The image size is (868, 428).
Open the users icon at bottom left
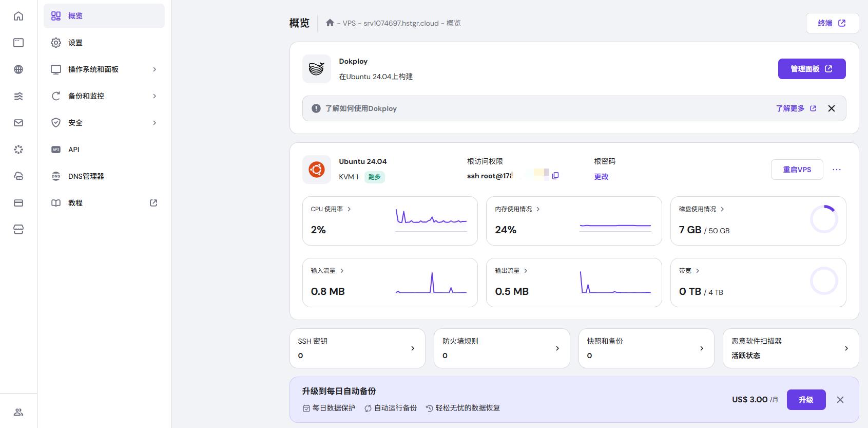[x=18, y=412]
